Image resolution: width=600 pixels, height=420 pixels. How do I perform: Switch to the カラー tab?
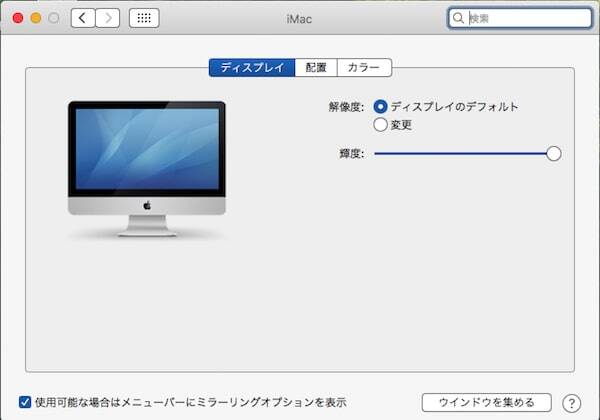pyautogui.click(x=364, y=68)
